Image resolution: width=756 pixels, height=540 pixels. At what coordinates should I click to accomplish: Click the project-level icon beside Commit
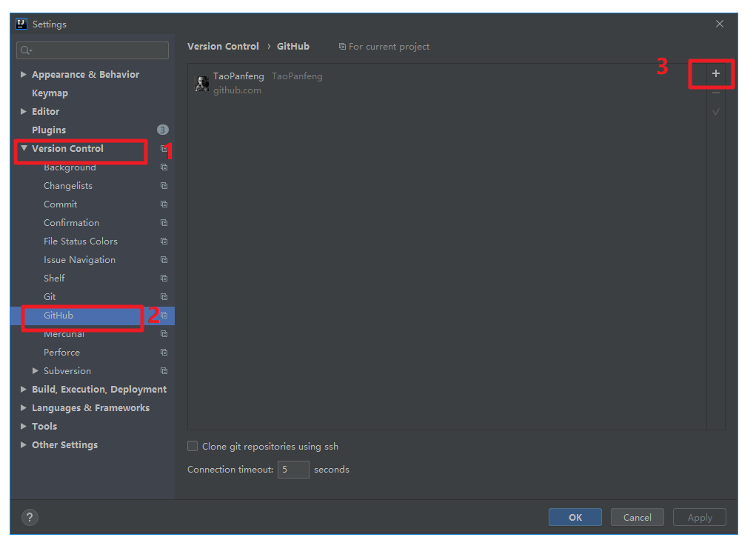point(164,204)
